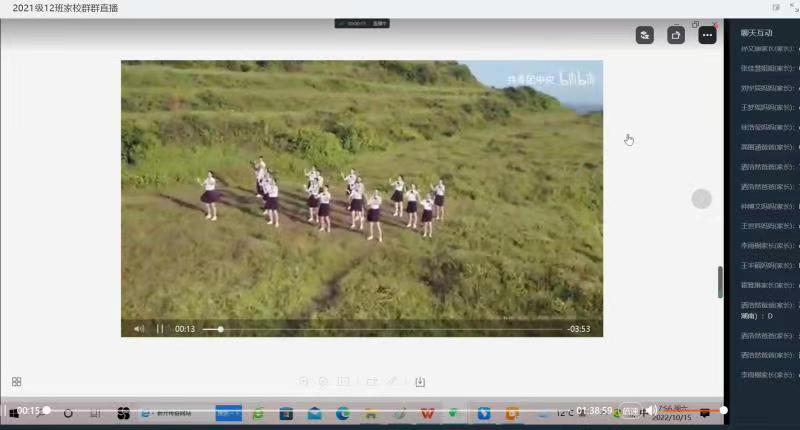
Task: Select the highlighted blue active taskbar app
Action: [x=229, y=413]
